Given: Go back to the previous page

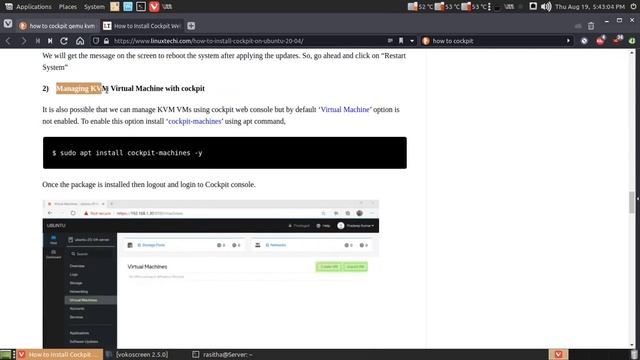Looking at the screenshot, I should [x=8, y=41].
